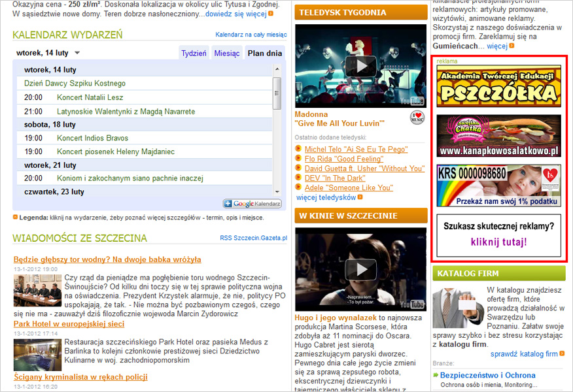Open DEV In The Dark video link
The height and width of the screenshot is (392, 573).
click(335, 178)
